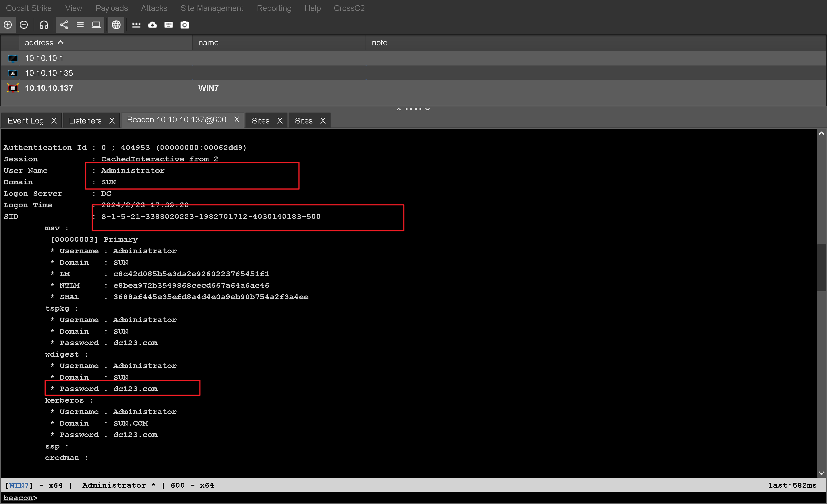This screenshot has width=827, height=504.
Task: Open listeners via the headphones icon
Action: (44, 25)
